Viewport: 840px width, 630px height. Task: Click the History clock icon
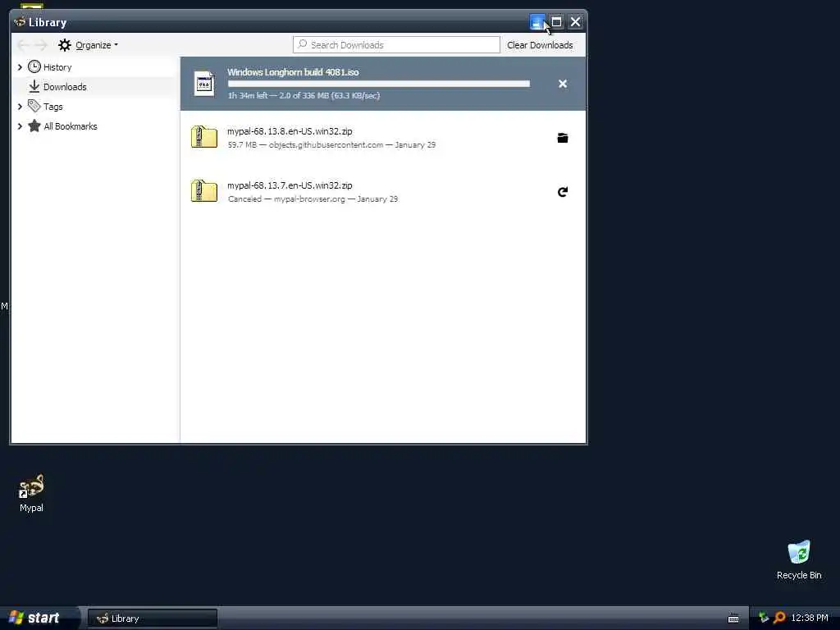pyautogui.click(x=34, y=66)
